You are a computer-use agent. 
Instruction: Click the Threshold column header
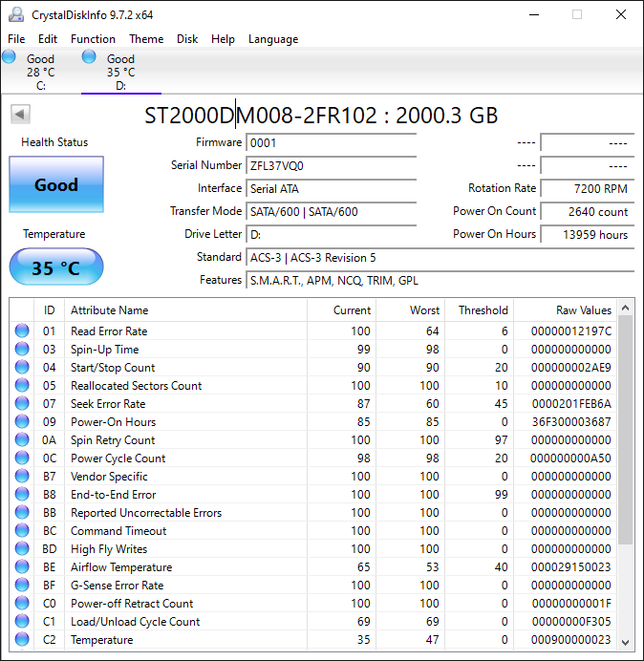tap(479, 310)
